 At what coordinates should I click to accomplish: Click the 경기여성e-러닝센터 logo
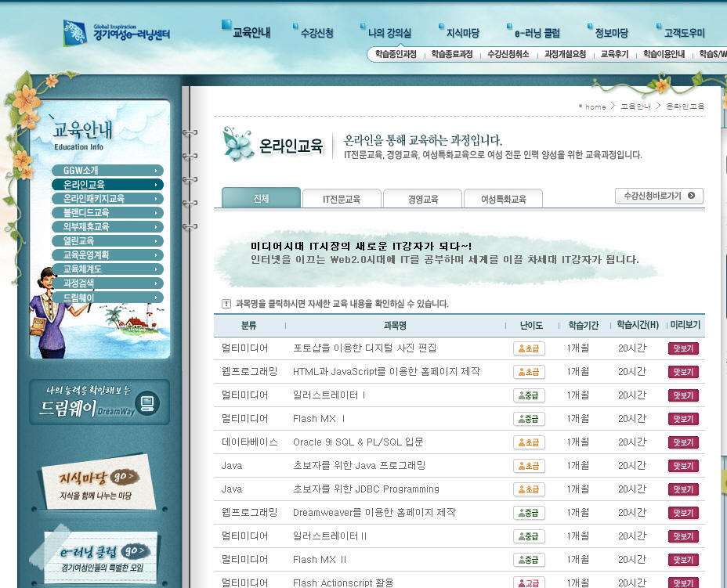tap(117, 33)
